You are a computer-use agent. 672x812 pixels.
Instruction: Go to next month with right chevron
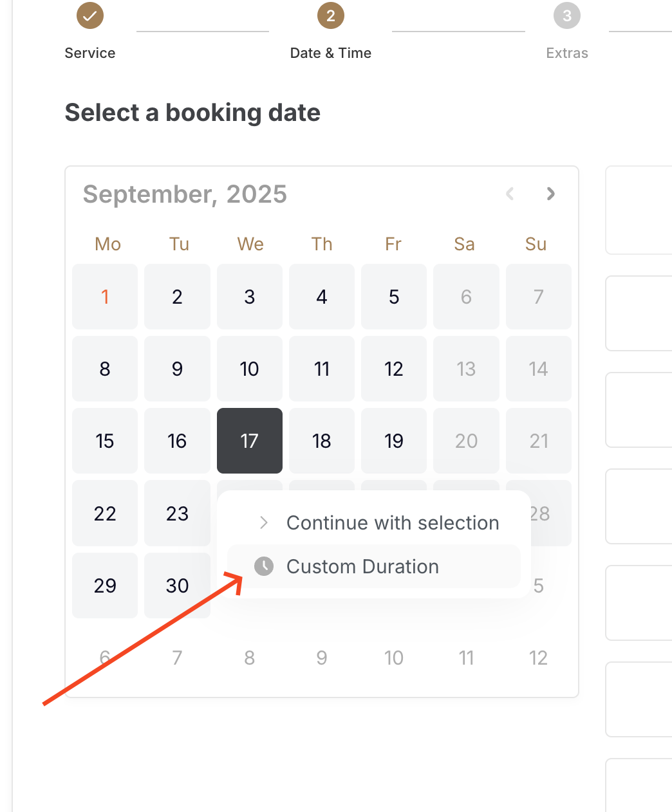(x=550, y=194)
